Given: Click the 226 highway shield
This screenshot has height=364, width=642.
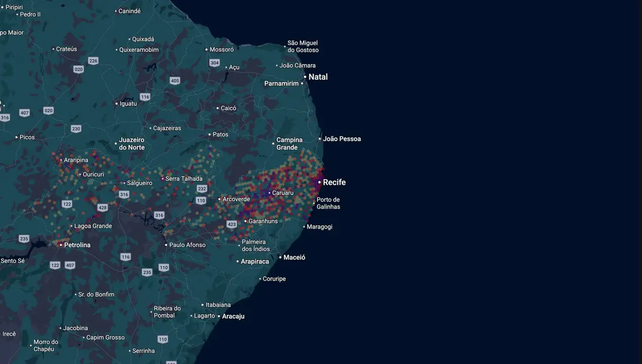Looking at the screenshot, I should [93, 61].
